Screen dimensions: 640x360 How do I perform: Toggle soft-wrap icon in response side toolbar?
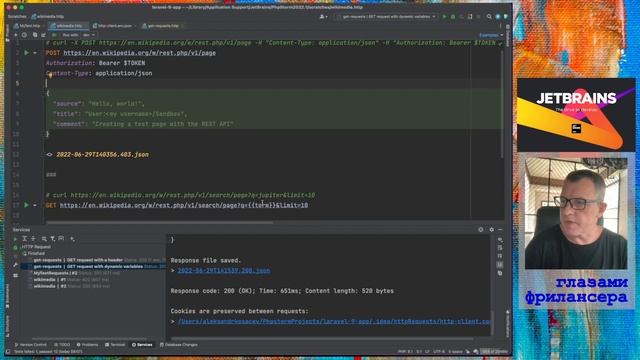point(500,248)
